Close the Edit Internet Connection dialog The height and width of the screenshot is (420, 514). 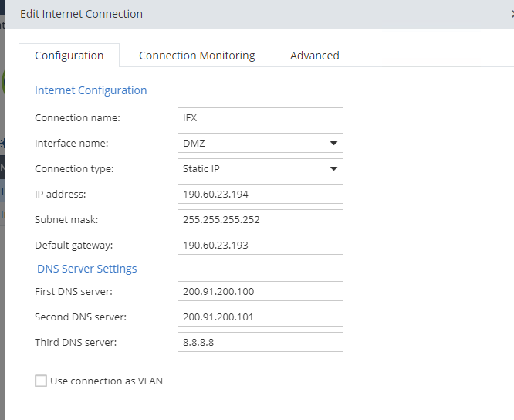coord(509,14)
